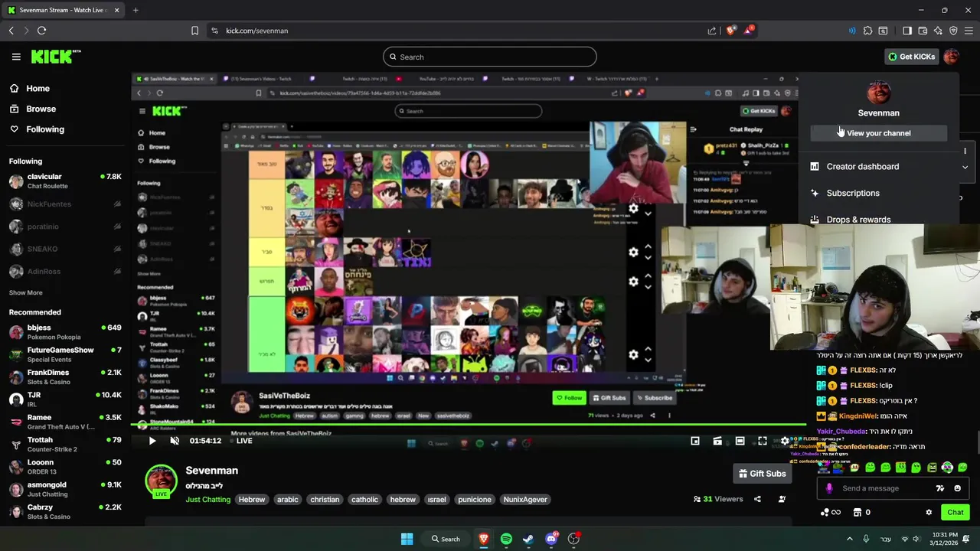
Task: Open FrankDimes recommended channel
Action: (x=64, y=377)
